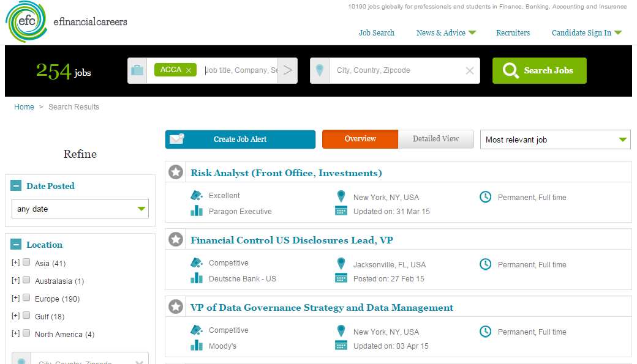
Task: Click clock icon on VP Data Governance job
Action: (485, 332)
